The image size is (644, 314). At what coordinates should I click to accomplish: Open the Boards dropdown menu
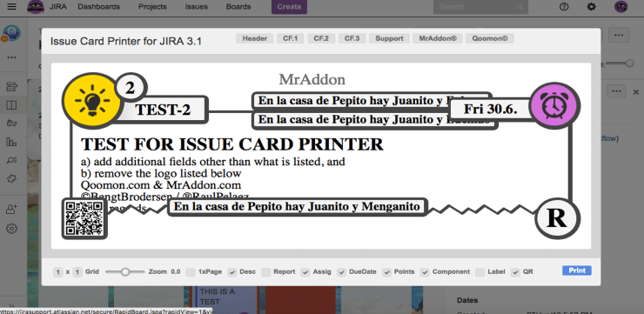[238, 7]
